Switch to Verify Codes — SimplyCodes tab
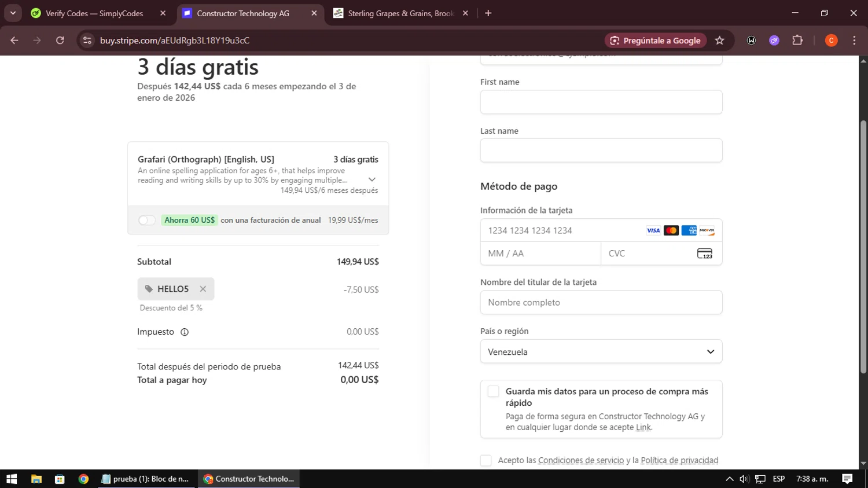The image size is (868, 488). coord(94,13)
